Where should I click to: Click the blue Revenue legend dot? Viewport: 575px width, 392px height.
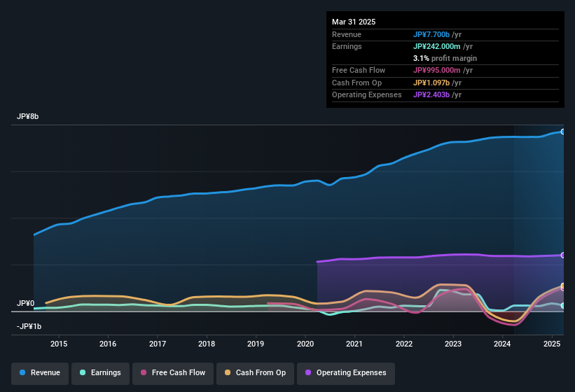(22, 372)
